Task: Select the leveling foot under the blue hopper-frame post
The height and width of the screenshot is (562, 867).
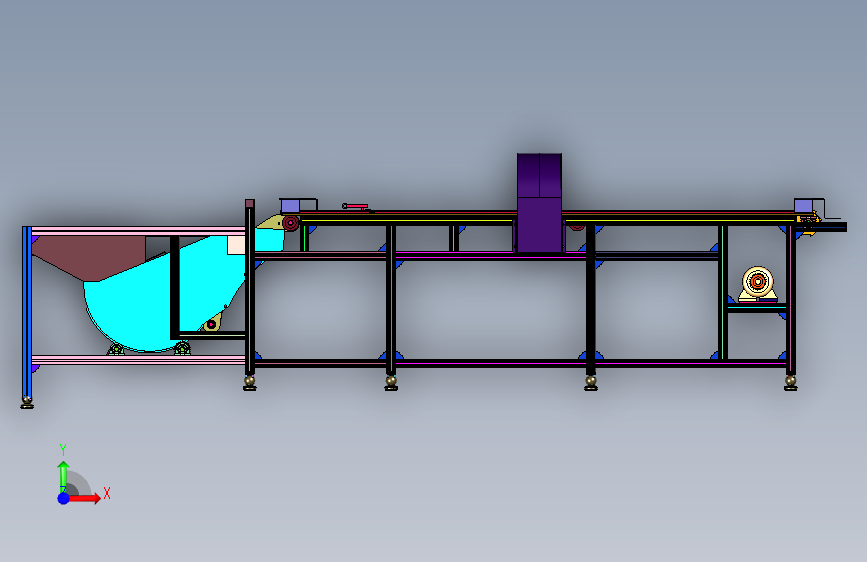Action: pyautogui.click(x=27, y=402)
